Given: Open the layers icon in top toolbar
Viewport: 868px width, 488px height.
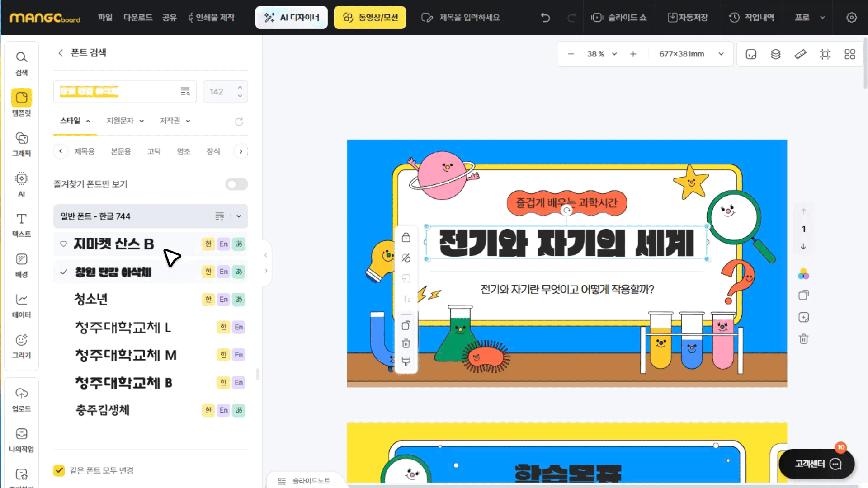Looking at the screenshot, I should (x=775, y=54).
